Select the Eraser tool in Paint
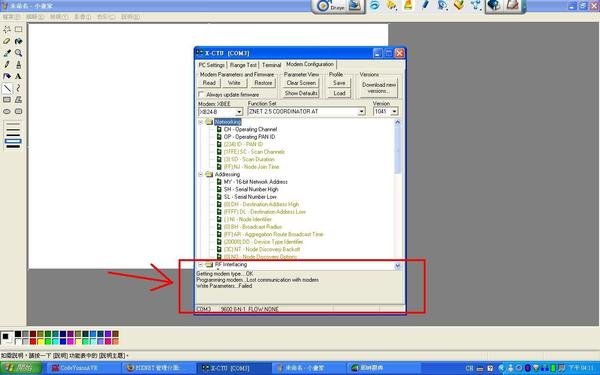Image resolution: width=600 pixels, height=375 pixels. tap(7, 41)
